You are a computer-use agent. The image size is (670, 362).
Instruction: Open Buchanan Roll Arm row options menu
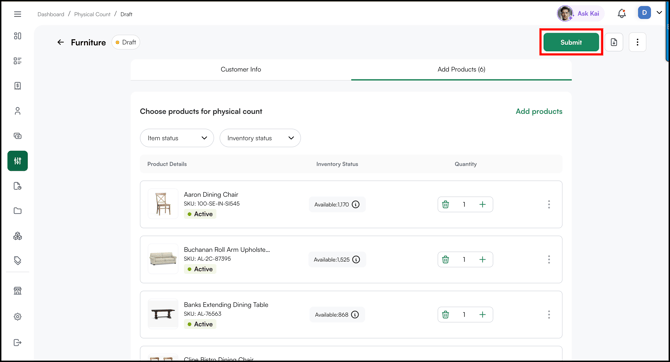tap(549, 259)
